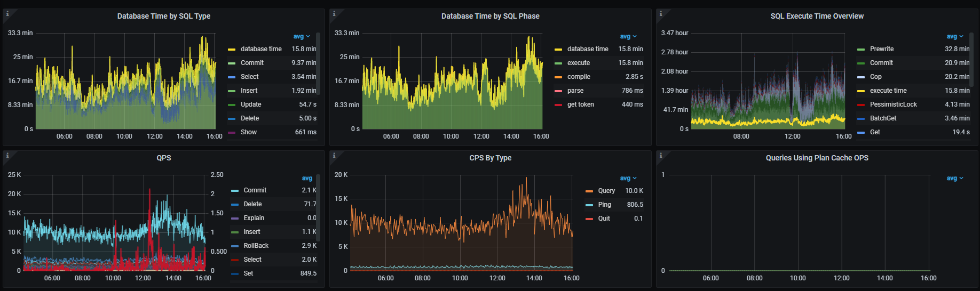980x291 pixels.
Task: Click red swatch next to PessimisticLock
Action: 860,105
